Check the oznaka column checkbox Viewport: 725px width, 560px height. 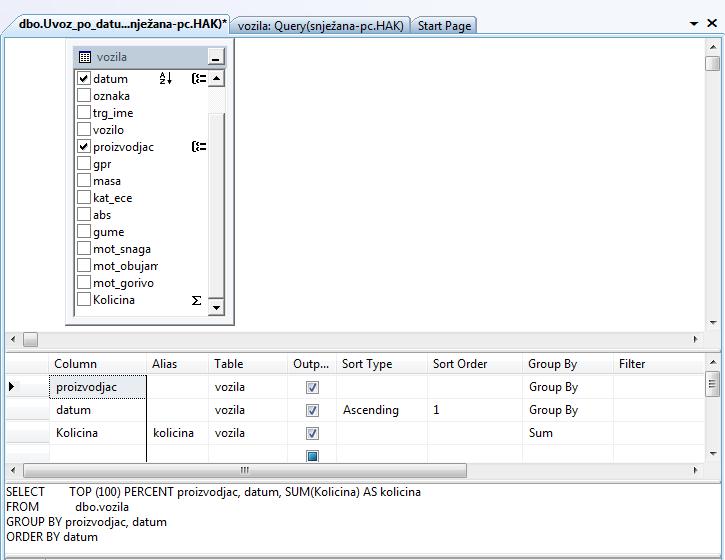(83, 95)
